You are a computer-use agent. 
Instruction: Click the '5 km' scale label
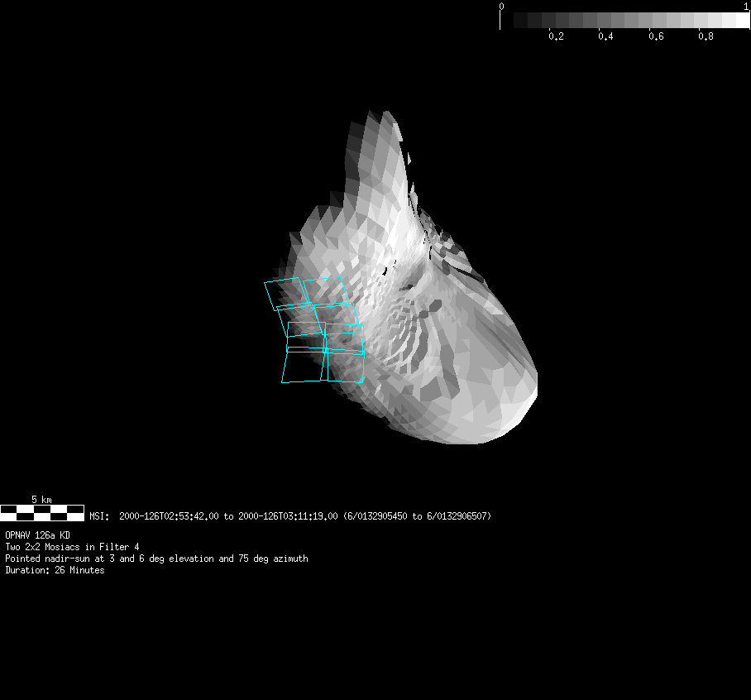pos(41,500)
